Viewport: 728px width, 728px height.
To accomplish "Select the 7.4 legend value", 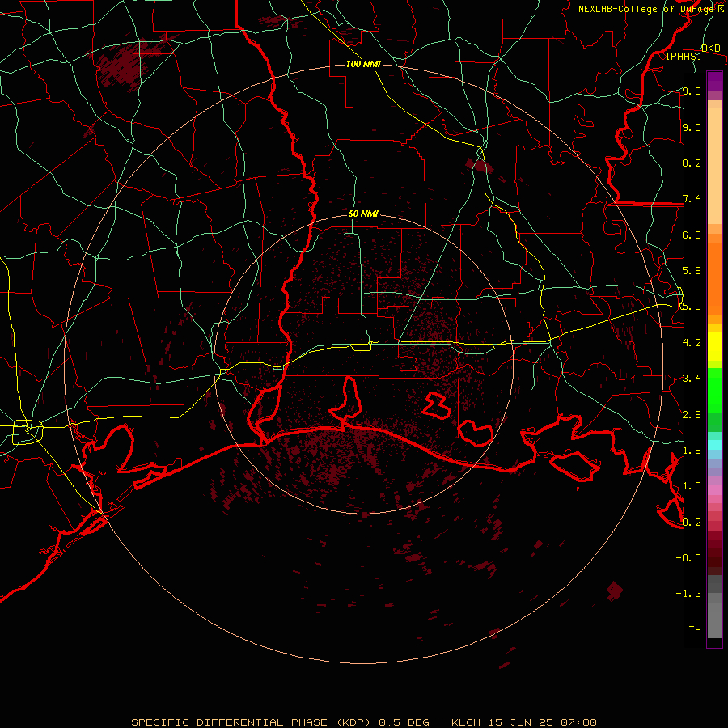I will click(692, 199).
